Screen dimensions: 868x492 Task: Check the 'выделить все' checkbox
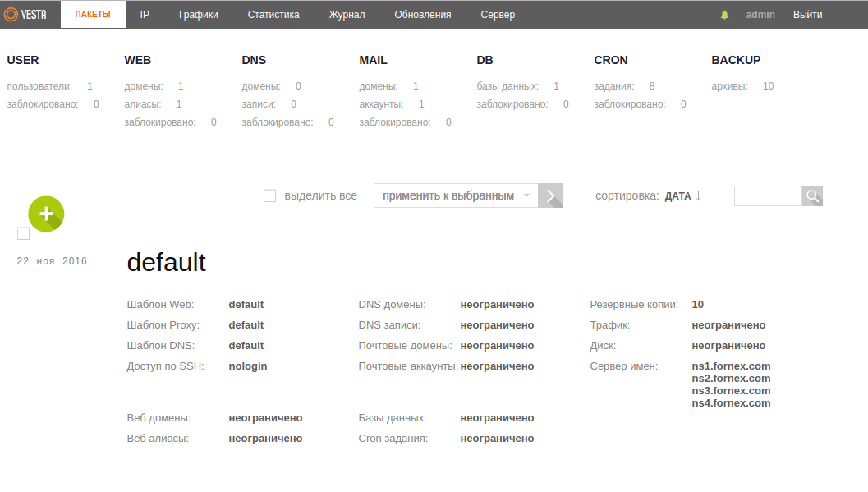(269, 195)
